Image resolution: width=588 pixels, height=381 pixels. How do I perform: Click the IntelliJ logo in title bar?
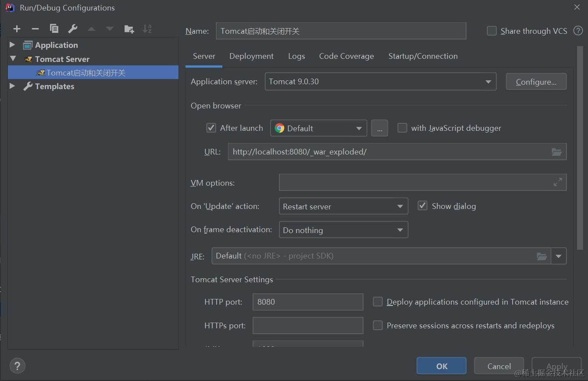10,7
